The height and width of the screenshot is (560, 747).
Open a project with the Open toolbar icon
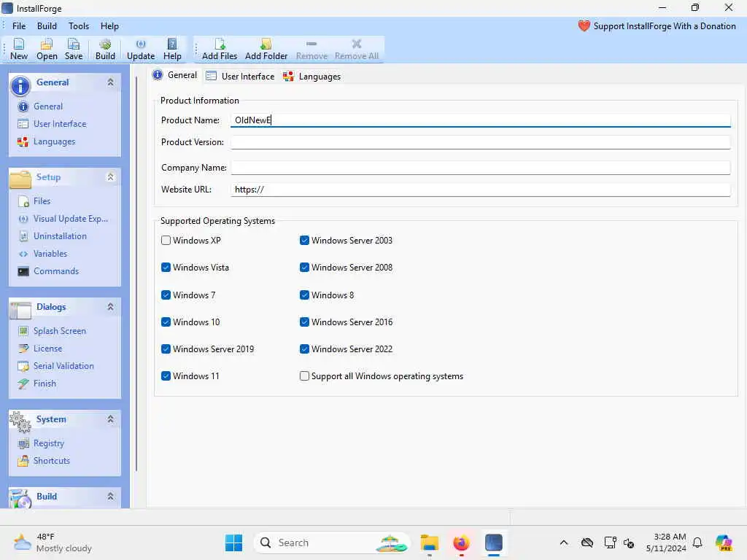(47, 49)
